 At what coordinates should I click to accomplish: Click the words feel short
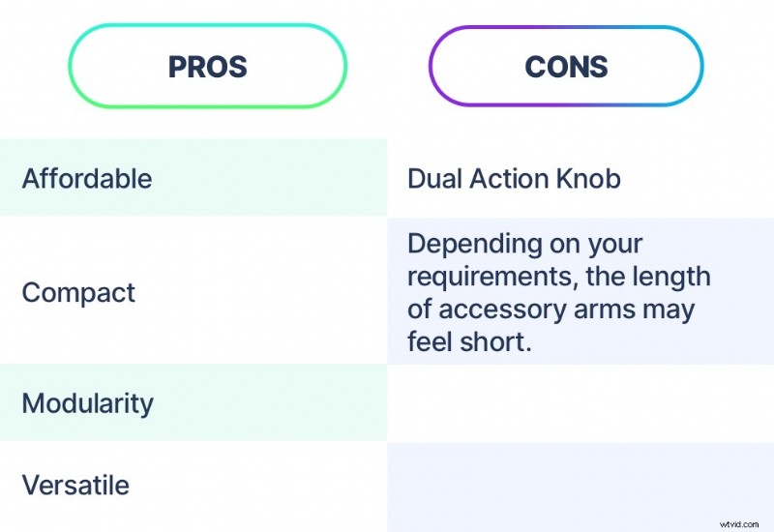tap(470, 342)
